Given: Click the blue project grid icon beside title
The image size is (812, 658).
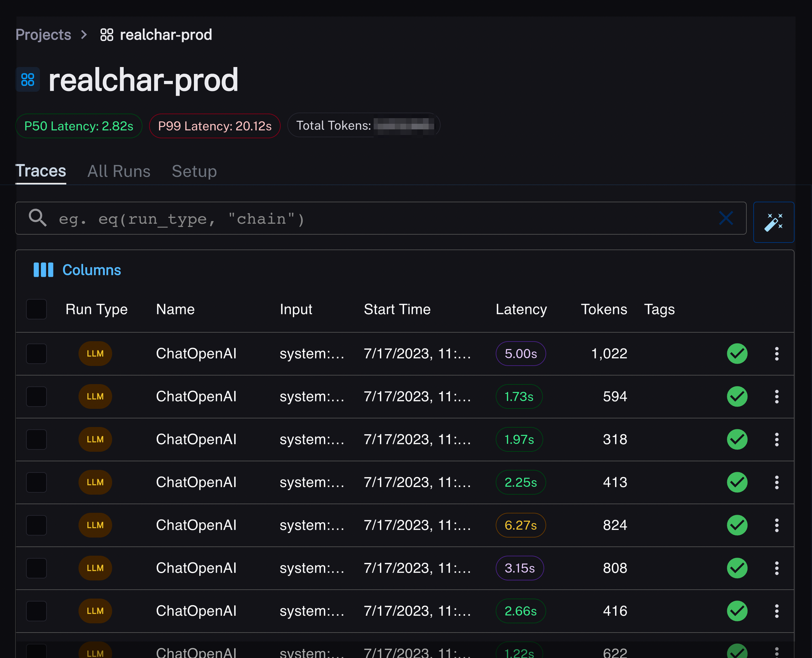Looking at the screenshot, I should tap(28, 80).
